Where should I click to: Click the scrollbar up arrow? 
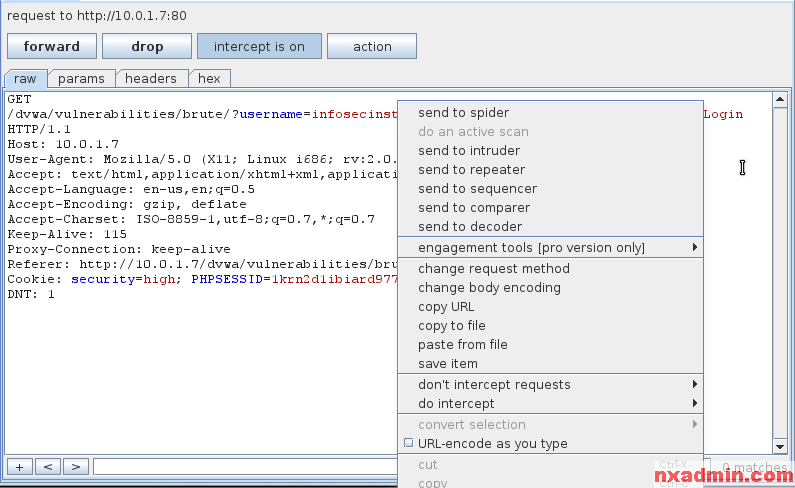(x=780, y=99)
